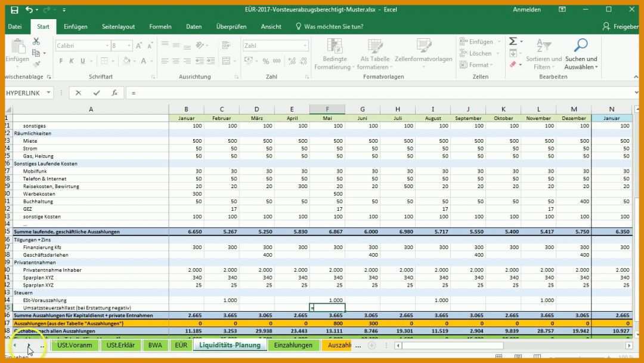Toggle italic formatting
The width and height of the screenshot is (644, 363).
pyautogui.click(x=72, y=61)
